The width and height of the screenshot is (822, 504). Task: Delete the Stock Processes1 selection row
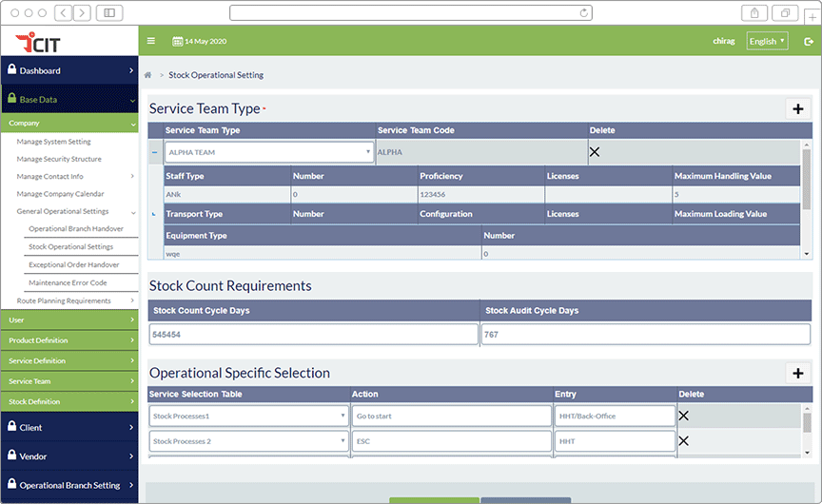tap(683, 416)
